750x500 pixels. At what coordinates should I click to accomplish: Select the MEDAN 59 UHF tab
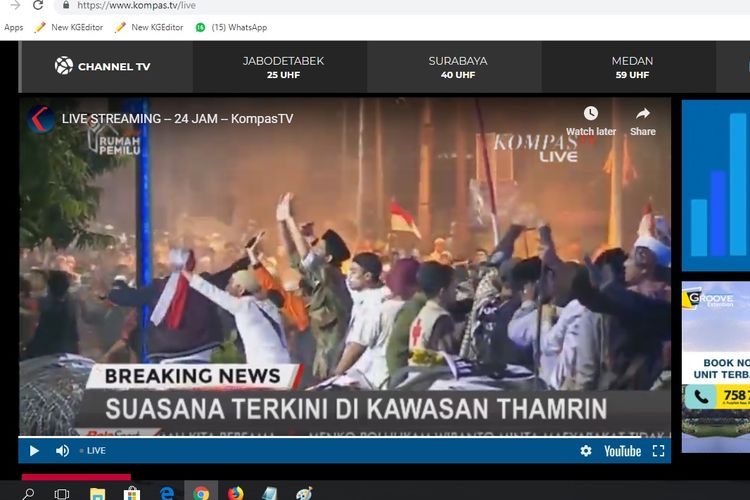[632, 67]
